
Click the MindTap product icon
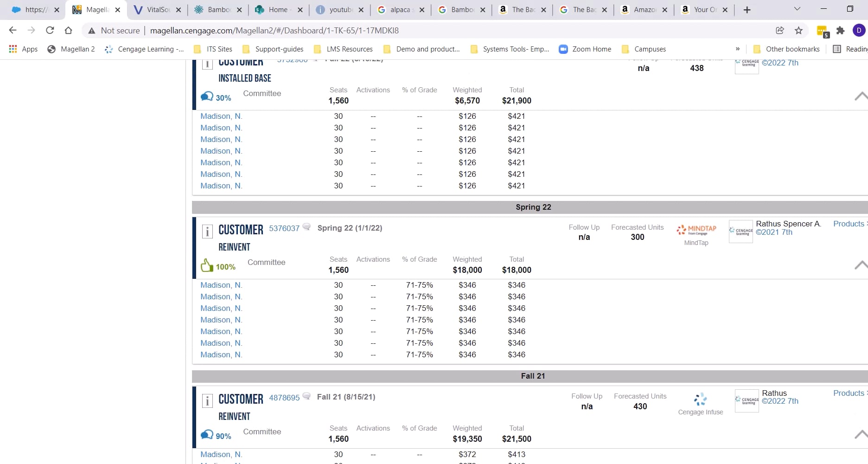click(x=696, y=230)
